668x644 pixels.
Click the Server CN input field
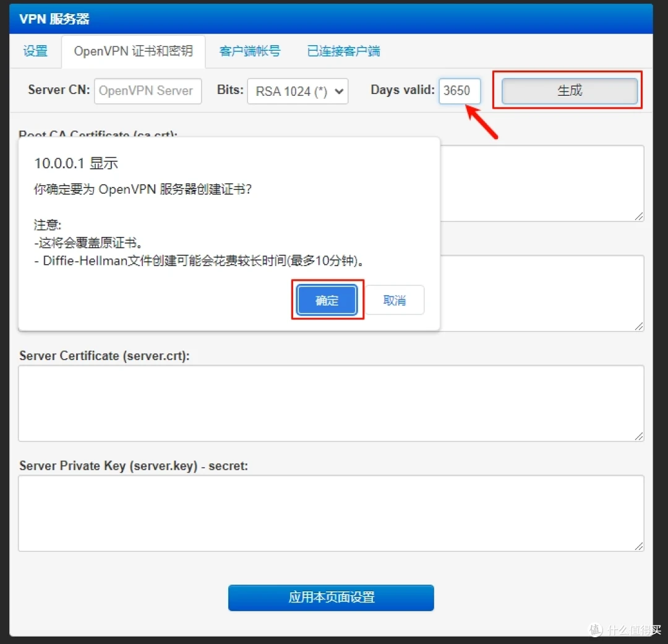[x=148, y=91]
